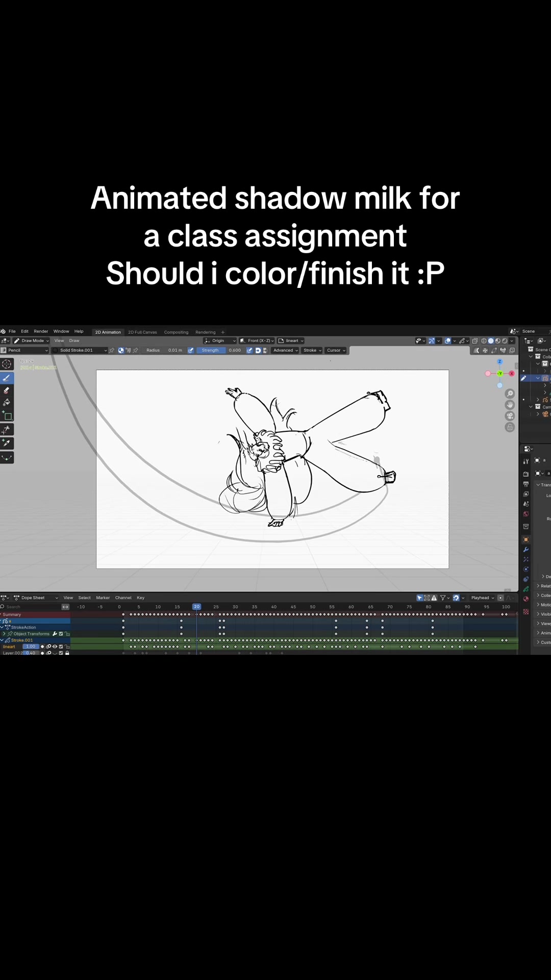The width and height of the screenshot is (551, 980).
Task: Toggle the Radius pressure sensitivity icon
Action: pyautogui.click(x=190, y=351)
